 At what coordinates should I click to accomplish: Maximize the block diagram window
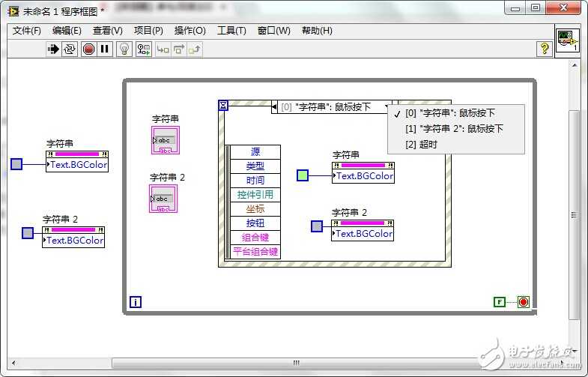click(536, 8)
